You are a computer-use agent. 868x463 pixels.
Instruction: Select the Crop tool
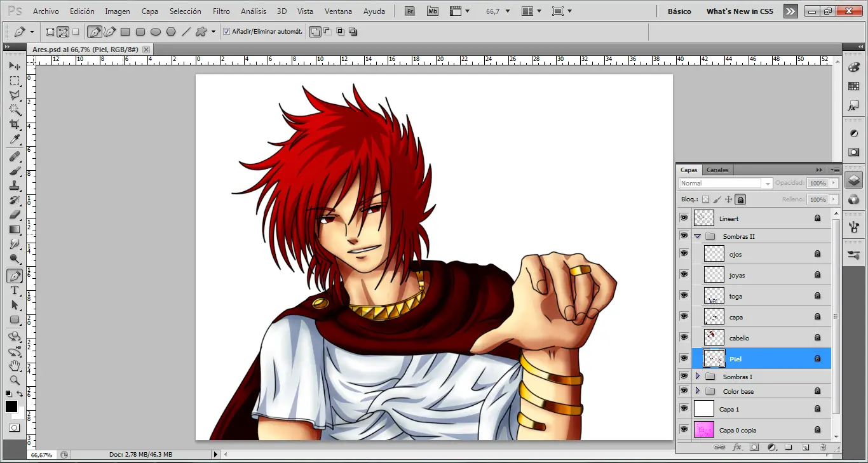[14, 124]
